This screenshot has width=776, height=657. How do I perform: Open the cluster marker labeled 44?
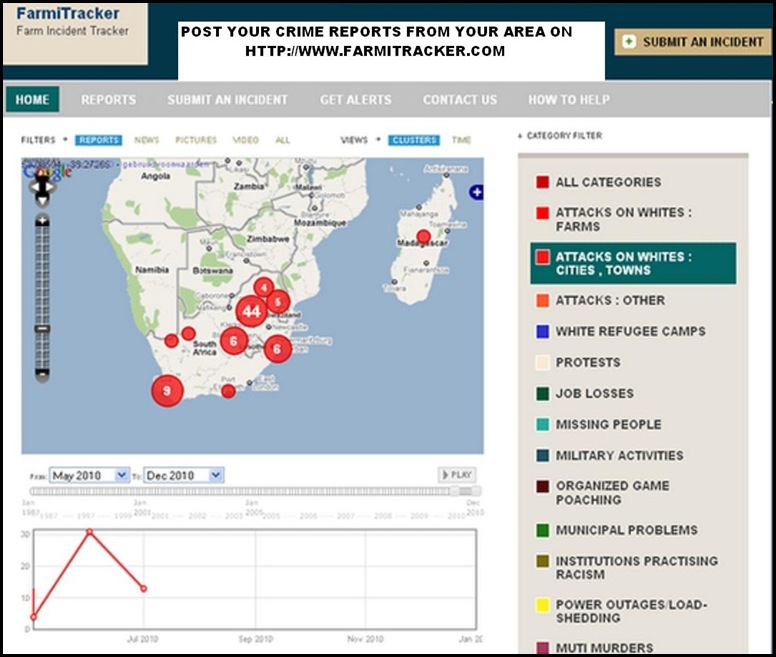click(x=251, y=311)
